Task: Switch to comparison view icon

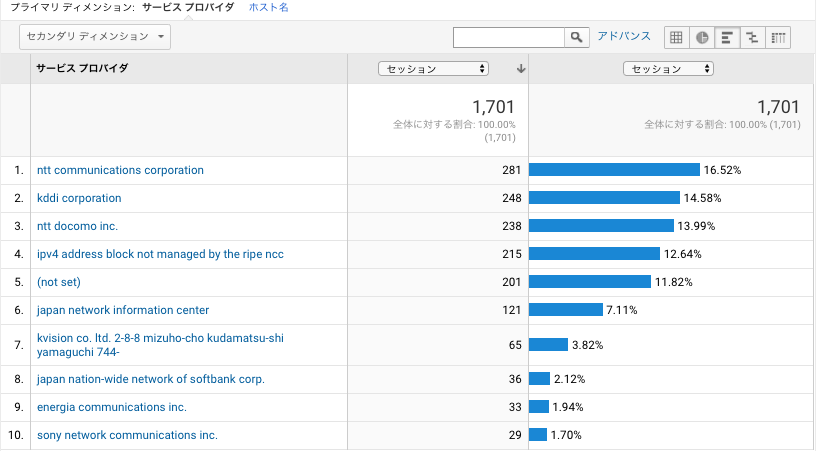Action: click(753, 37)
